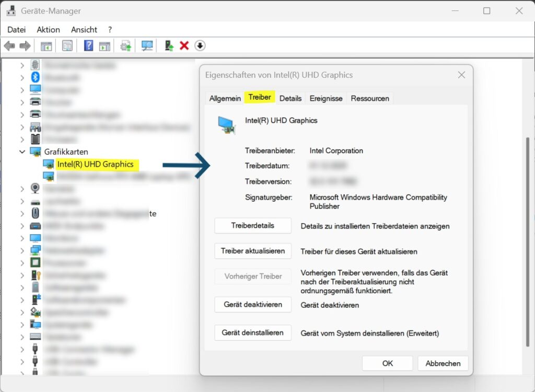Select the Treiber tab
535x392 pixels.
tap(260, 97)
